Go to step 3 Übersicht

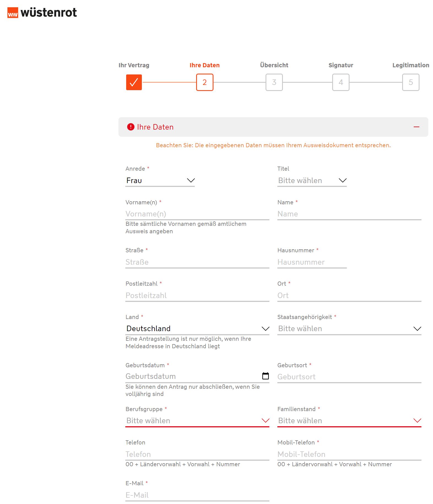274,82
